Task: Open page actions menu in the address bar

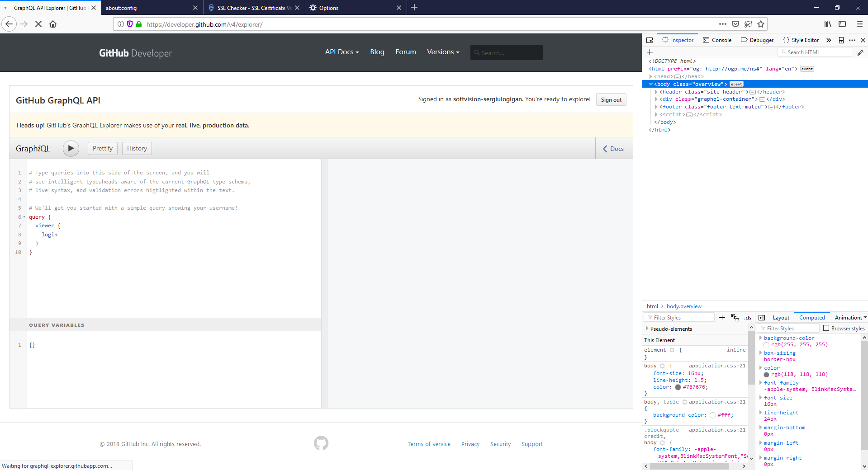Action: click(723, 24)
